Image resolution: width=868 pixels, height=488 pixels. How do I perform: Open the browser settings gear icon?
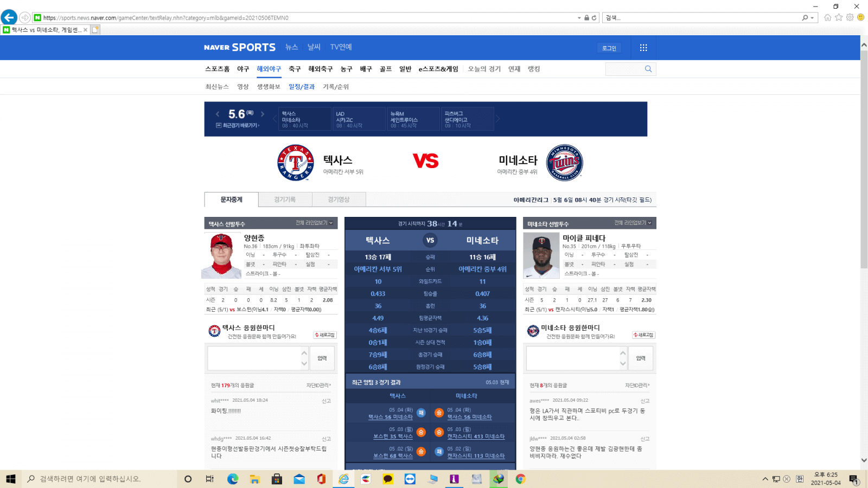coord(850,17)
